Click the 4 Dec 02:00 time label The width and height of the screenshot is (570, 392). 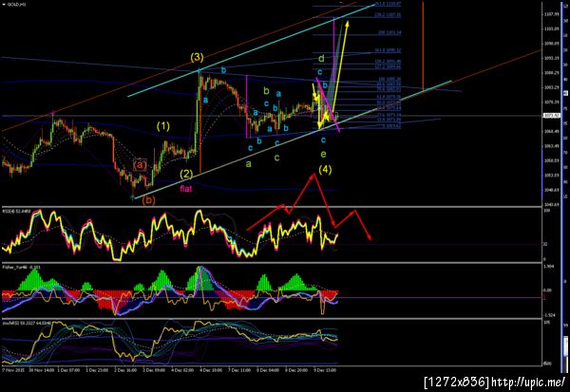point(181,370)
